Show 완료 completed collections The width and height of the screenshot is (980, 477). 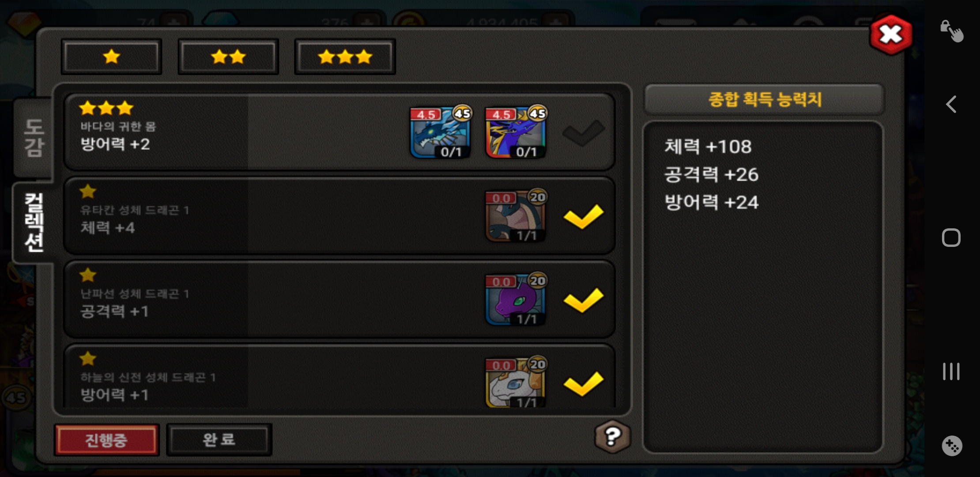pyautogui.click(x=219, y=440)
